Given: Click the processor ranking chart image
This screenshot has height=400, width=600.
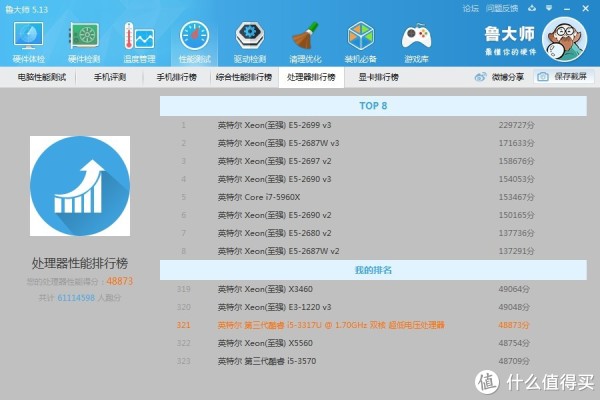Looking at the screenshot, I should (80, 186).
